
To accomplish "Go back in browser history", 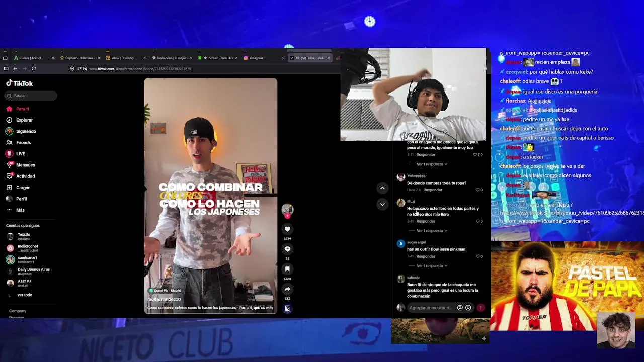I will (x=15, y=69).
